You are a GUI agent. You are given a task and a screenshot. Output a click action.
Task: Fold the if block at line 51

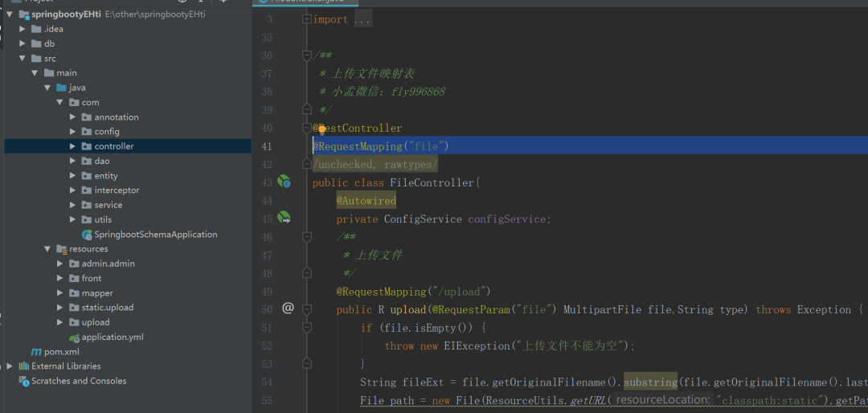pyautogui.click(x=307, y=327)
